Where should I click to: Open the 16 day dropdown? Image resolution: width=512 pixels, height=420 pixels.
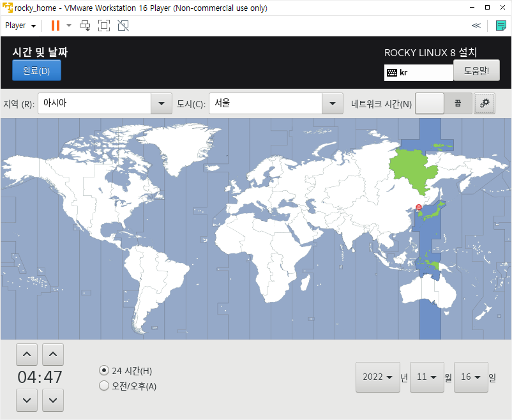tap(471, 377)
